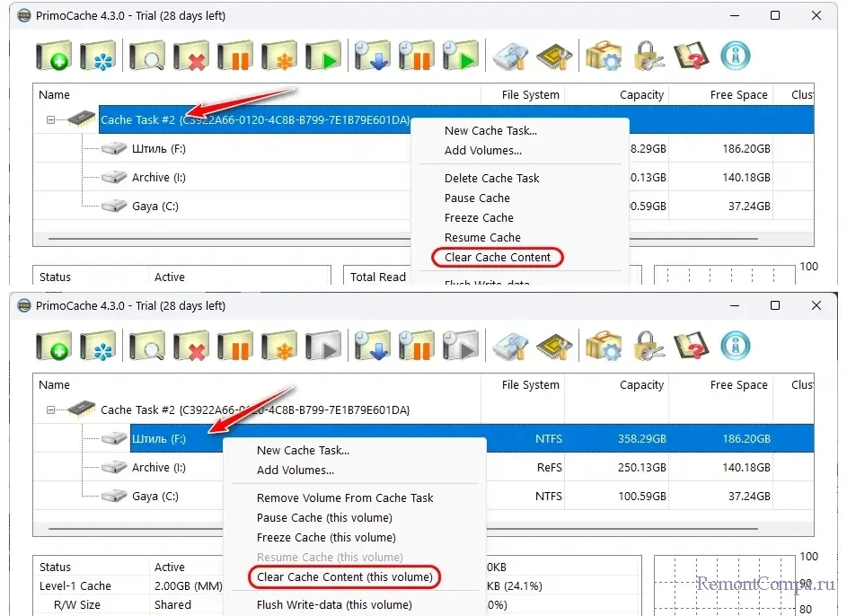The width and height of the screenshot is (847, 616).
Task: Click the Capacity column header in lower window
Action: (x=641, y=385)
